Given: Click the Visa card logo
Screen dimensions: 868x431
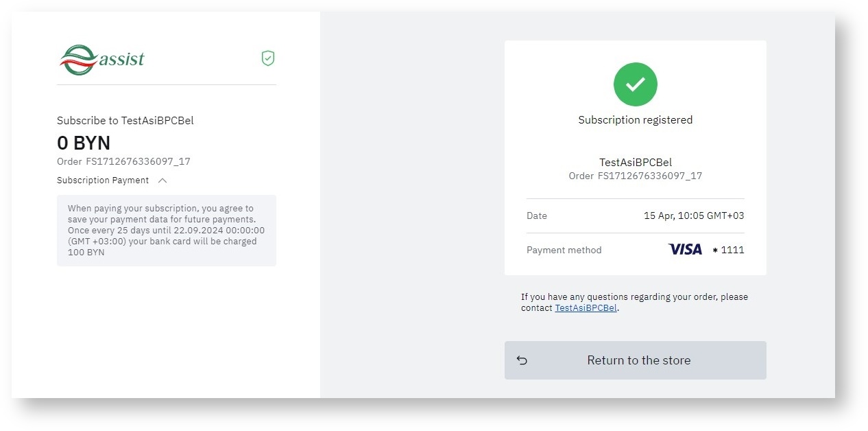Looking at the screenshot, I should click(x=685, y=250).
